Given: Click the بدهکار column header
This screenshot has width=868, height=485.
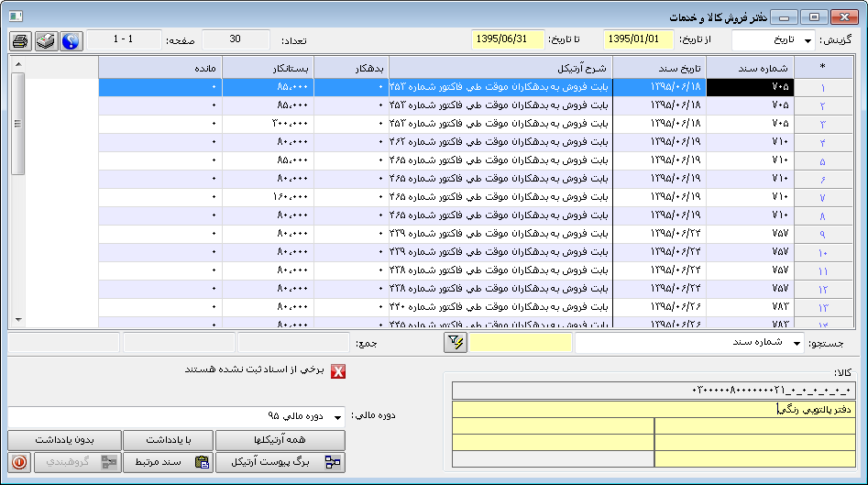Looking at the screenshot, I should (x=351, y=68).
